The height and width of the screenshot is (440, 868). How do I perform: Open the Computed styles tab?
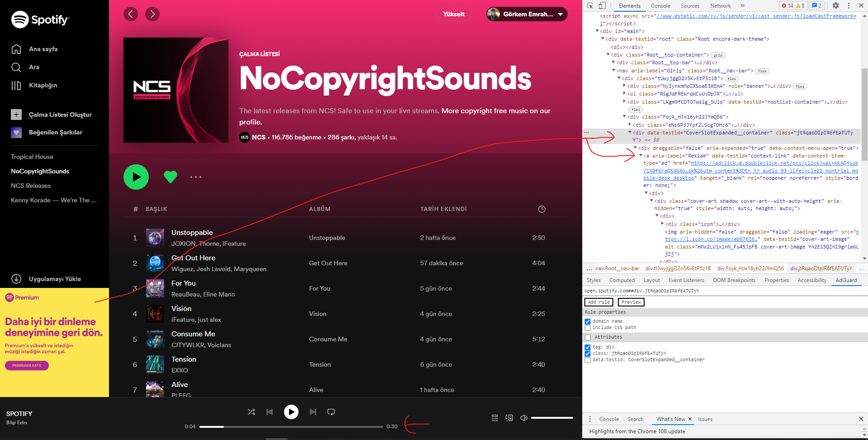point(622,280)
